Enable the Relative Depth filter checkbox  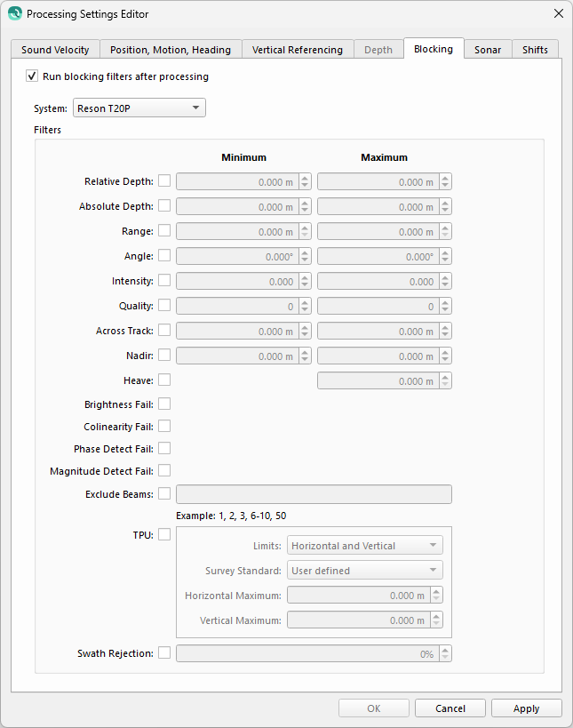point(164,181)
